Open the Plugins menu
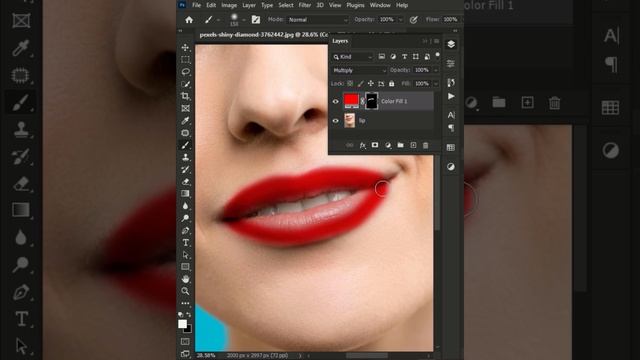The image size is (640, 360). pyautogui.click(x=355, y=5)
